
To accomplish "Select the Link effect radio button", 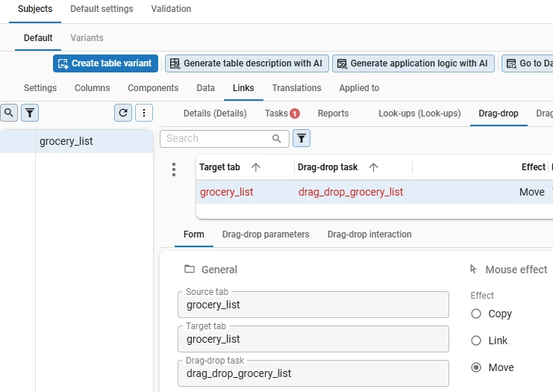I will click(476, 340).
